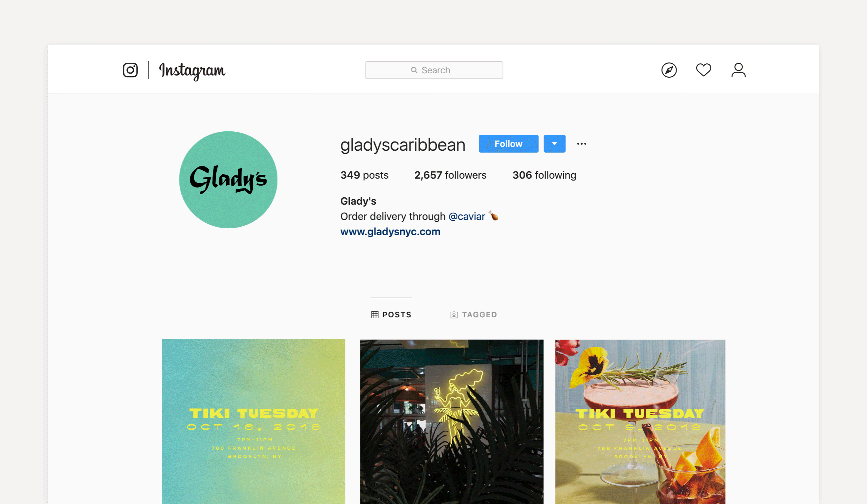Open the three-dot options menu
This screenshot has width=867, height=504.
tap(582, 144)
